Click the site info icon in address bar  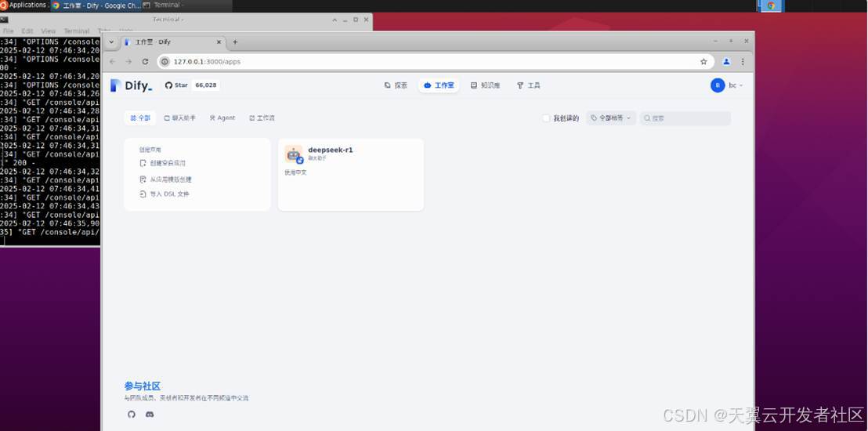165,61
